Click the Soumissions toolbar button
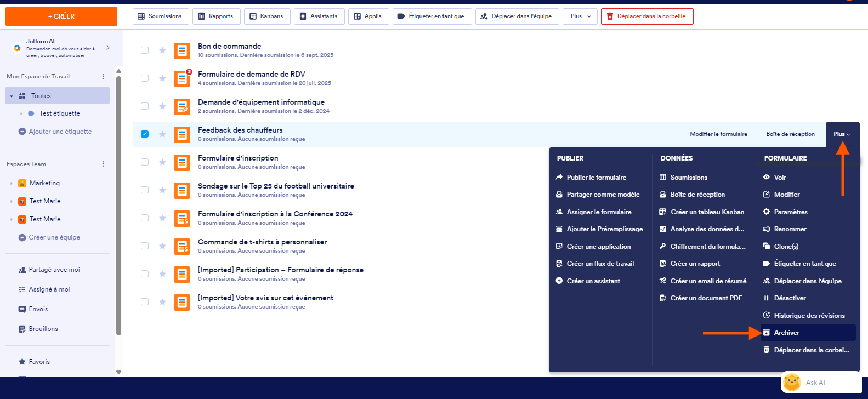The width and height of the screenshot is (868, 399). [x=161, y=16]
